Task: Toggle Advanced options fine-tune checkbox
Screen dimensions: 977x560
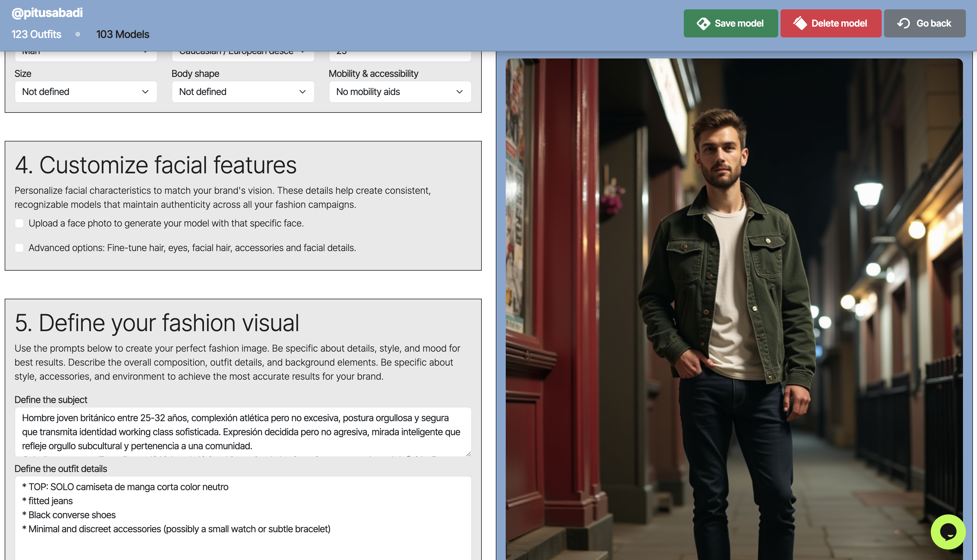Action: (19, 248)
